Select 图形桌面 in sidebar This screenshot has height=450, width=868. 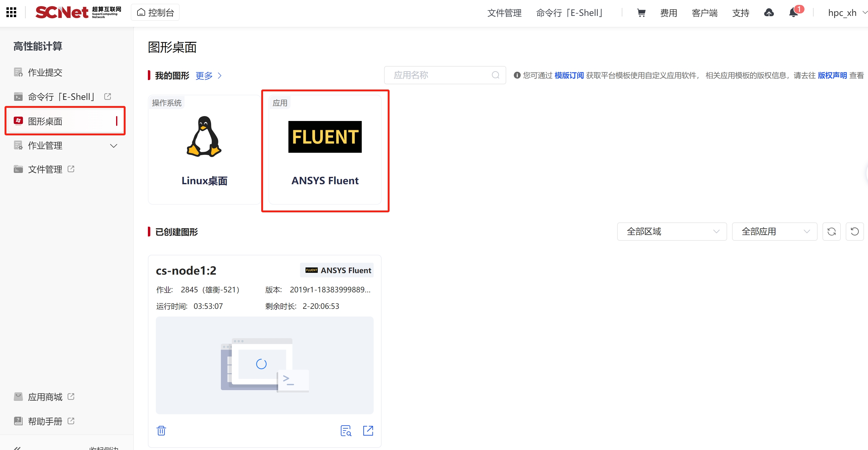pos(65,121)
